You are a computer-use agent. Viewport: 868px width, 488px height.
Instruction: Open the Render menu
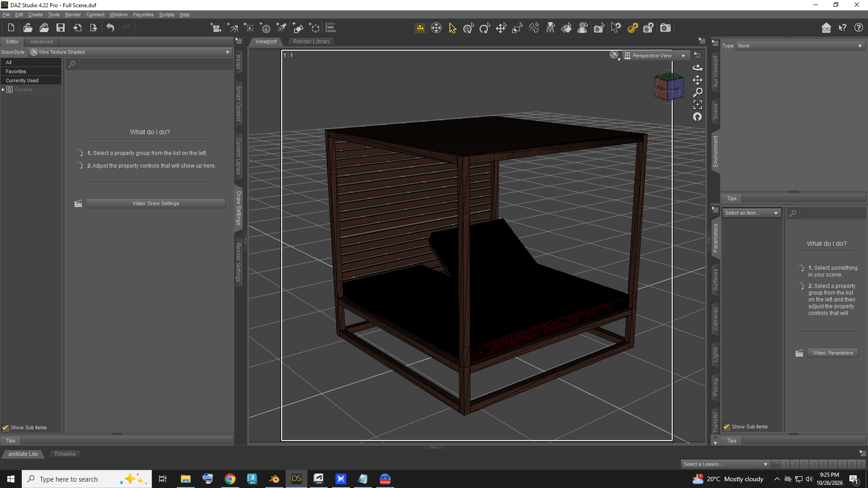pyautogui.click(x=73, y=14)
